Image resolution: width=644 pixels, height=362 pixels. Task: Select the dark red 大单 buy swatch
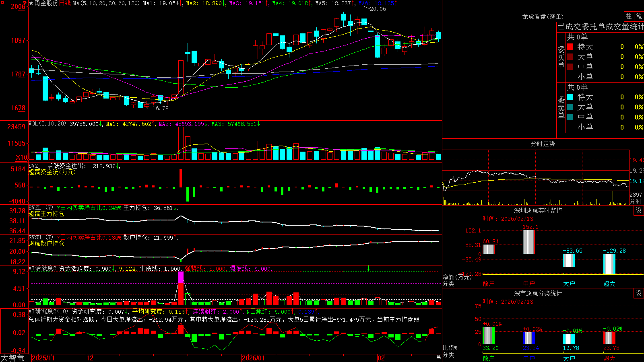click(x=570, y=57)
